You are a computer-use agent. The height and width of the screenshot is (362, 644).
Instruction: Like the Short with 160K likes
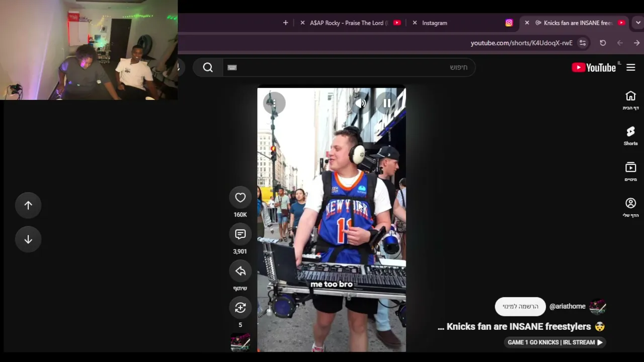tap(240, 198)
